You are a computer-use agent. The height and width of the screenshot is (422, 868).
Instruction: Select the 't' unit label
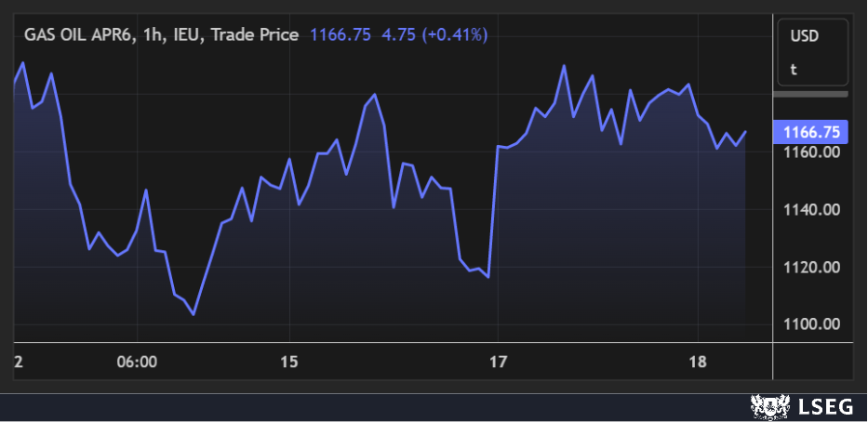(x=794, y=69)
